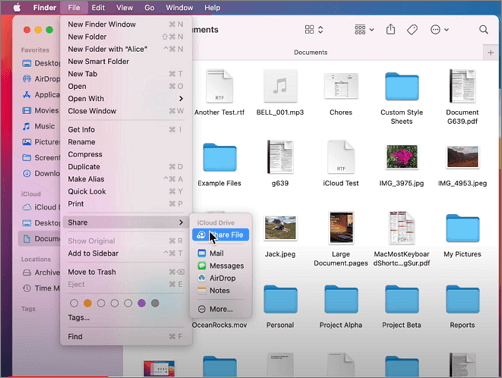
Task: Open the Window menu
Action: (x=179, y=7)
